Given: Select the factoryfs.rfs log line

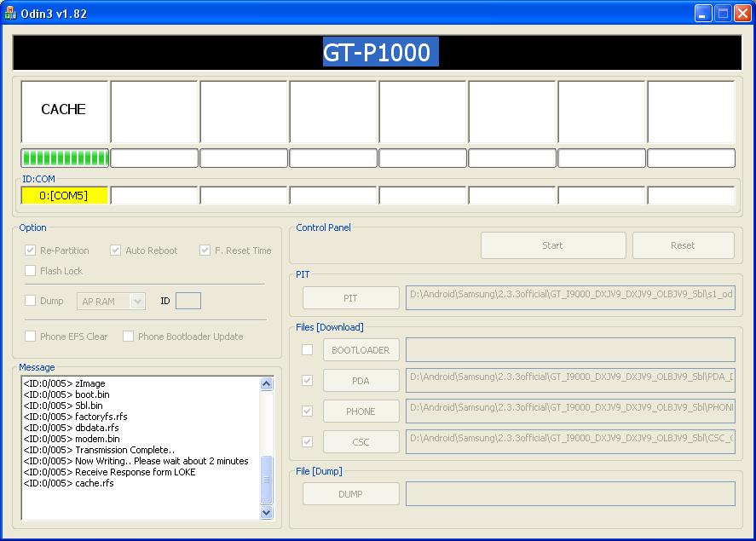Looking at the screenshot, I should click(x=75, y=417).
